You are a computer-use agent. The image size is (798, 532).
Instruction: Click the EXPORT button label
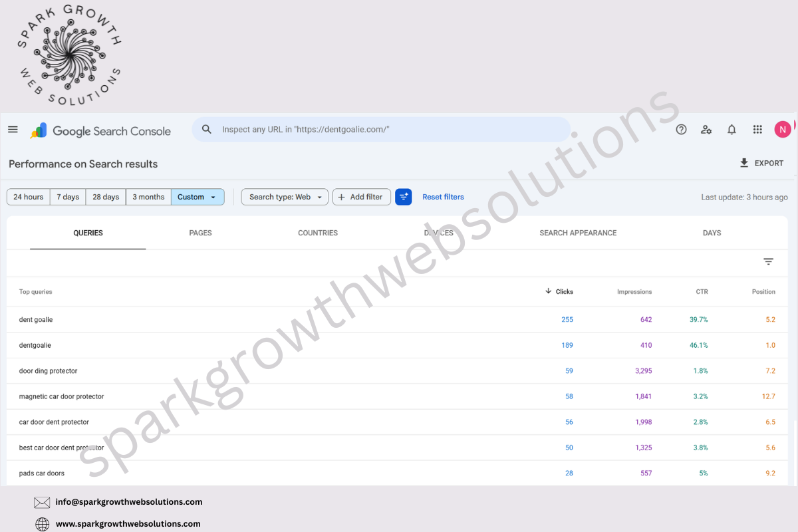769,163
